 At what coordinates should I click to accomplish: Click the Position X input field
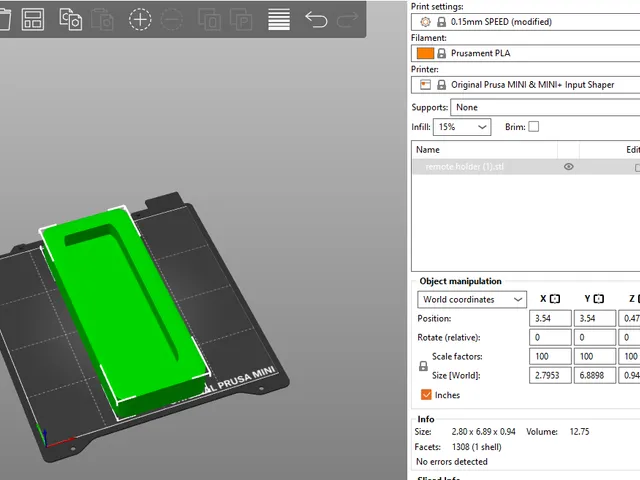point(550,318)
